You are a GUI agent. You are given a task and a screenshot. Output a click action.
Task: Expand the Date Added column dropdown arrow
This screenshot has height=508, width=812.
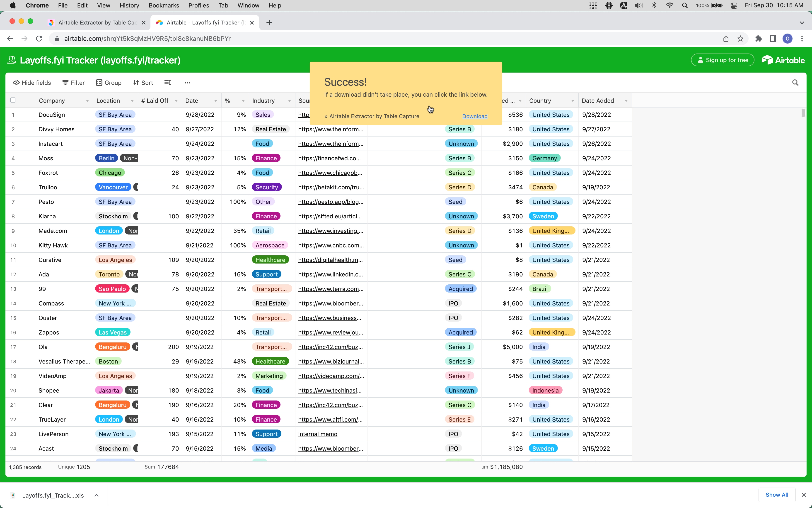[626, 101]
